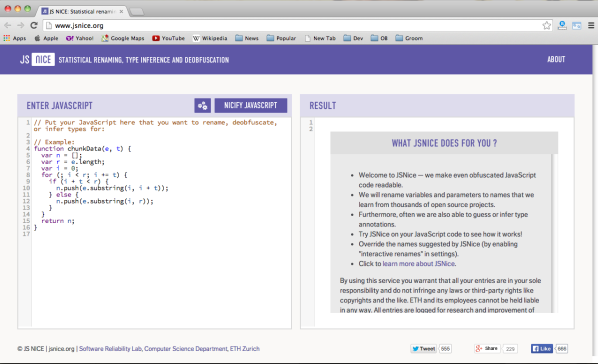
Task: Click the '// Example:' comment line
Action: coord(54,142)
